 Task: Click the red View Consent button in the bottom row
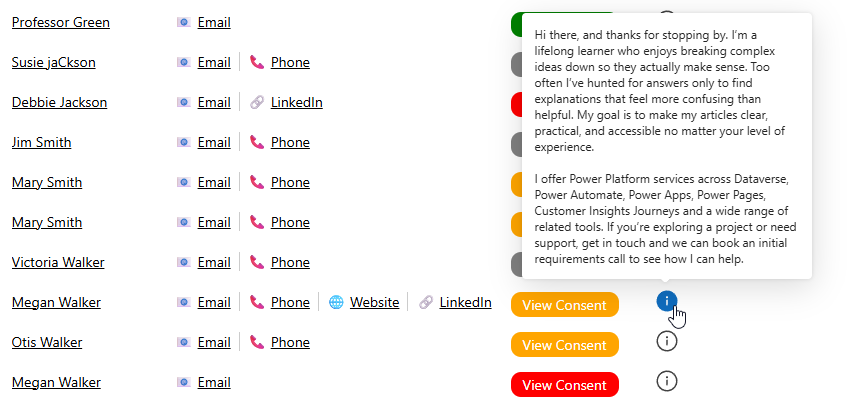pos(564,385)
